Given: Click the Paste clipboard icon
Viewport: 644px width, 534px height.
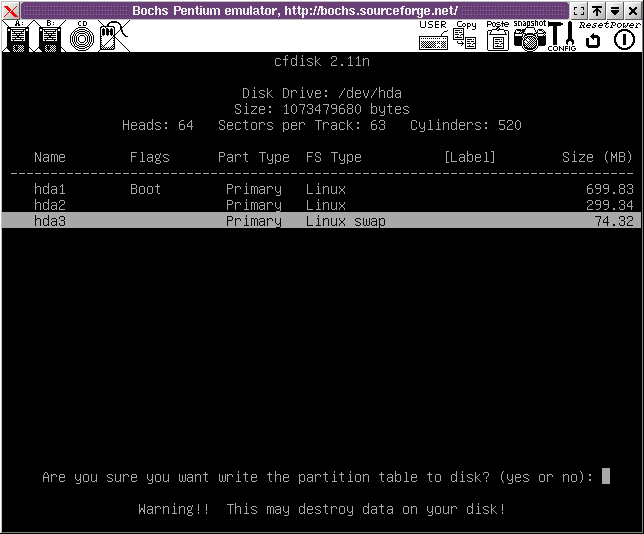Looking at the screenshot, I should tap(497, 37).
